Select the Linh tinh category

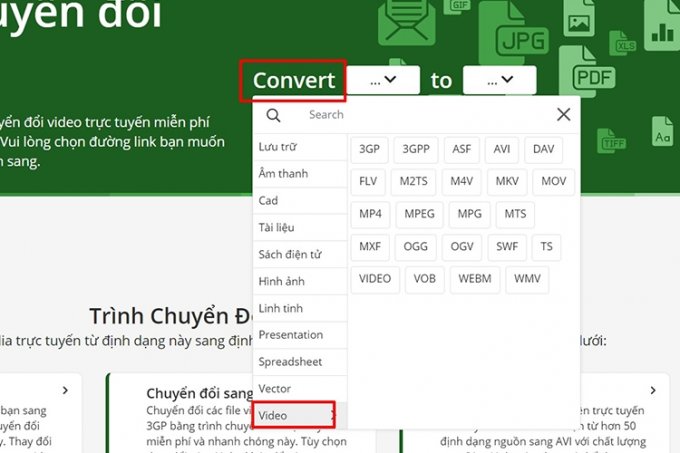[x=300, y=308]
